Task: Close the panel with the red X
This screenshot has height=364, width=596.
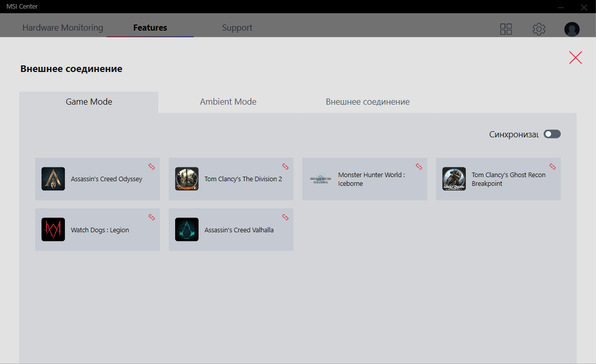Action: click(x=576, y=57)
